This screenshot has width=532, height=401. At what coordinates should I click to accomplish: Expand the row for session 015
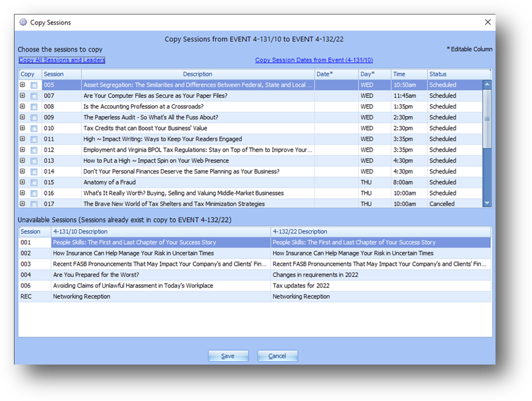pos(23,182)
